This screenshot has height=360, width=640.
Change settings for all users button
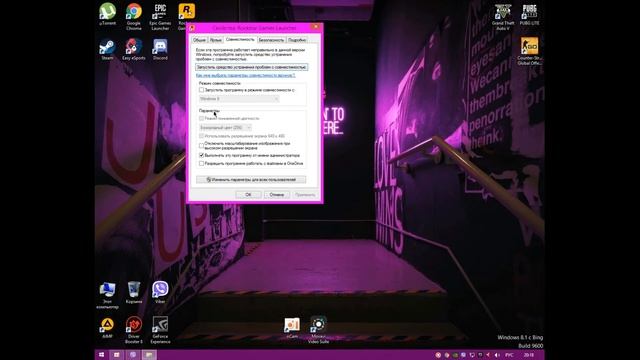(x=251, y=180)
